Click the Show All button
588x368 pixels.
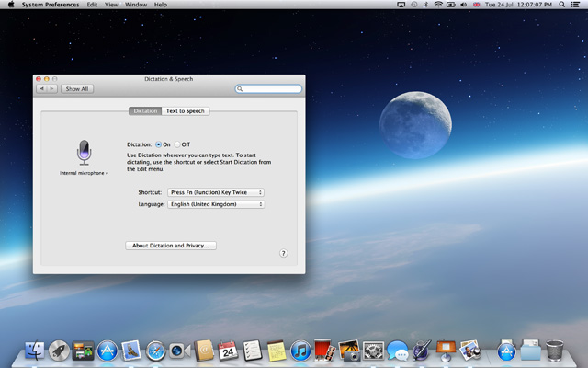tap(76, 89)
